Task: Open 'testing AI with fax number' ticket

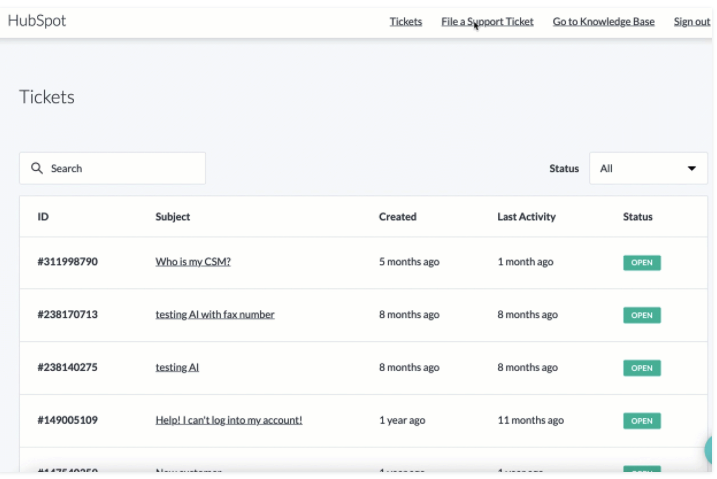Action: [215, 314]
